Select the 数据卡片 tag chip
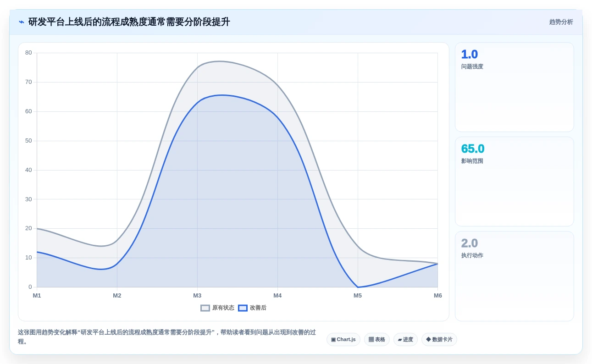 (x=439, y=340)
